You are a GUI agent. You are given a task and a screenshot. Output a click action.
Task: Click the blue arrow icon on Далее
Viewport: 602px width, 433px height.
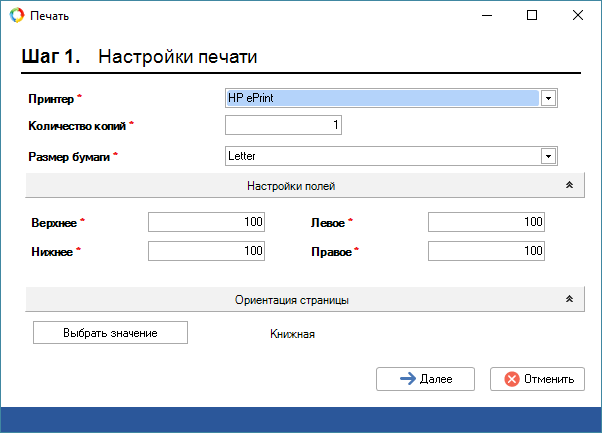[407, 379]
